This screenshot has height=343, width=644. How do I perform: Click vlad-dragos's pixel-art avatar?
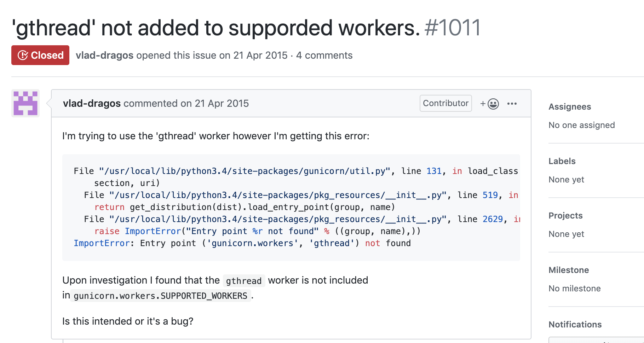click(25, 103)
